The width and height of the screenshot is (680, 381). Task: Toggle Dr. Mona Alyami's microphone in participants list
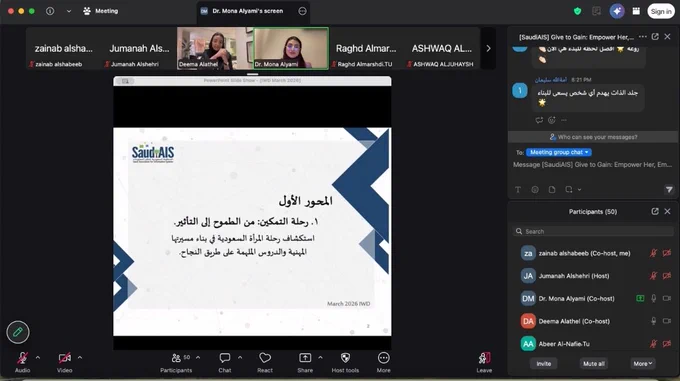[653, 298]
